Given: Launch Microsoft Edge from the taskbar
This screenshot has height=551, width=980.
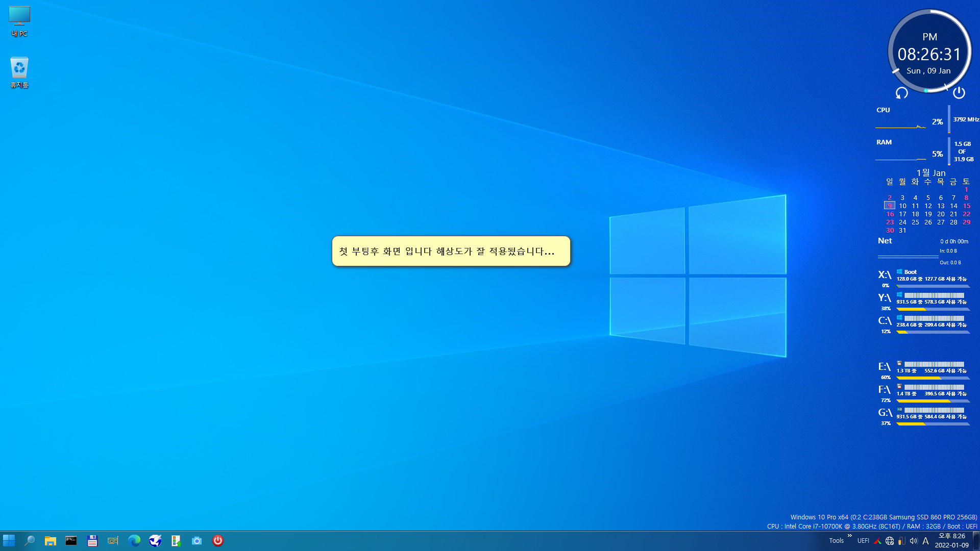Looking at the screenshot, I should (134, 540).
